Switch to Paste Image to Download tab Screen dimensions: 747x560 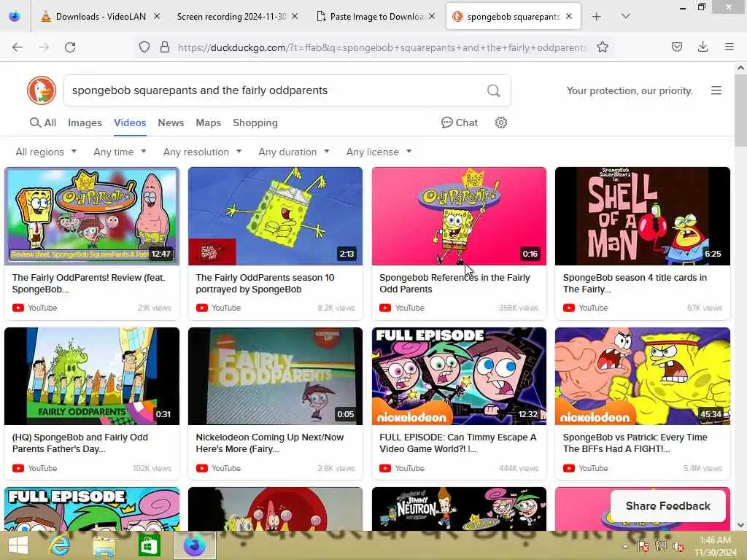376,17
